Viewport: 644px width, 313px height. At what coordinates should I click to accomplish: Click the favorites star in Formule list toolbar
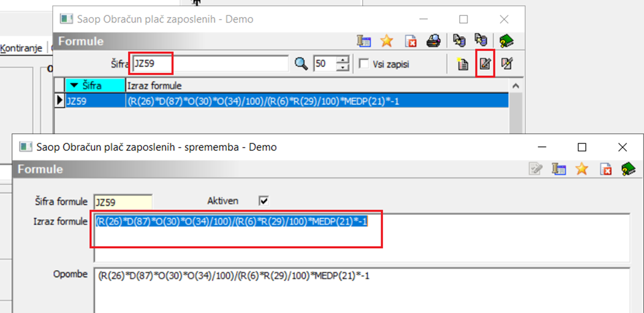tap(387, 41)
